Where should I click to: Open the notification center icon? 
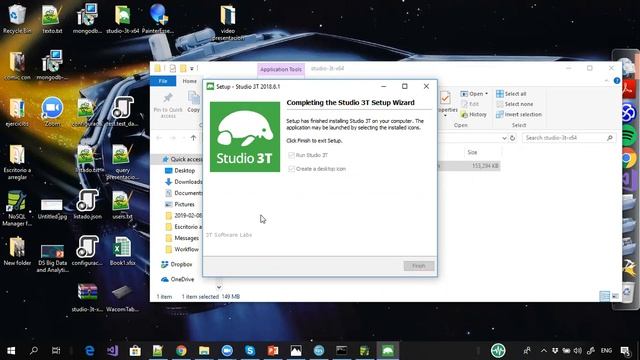point(625,350)
